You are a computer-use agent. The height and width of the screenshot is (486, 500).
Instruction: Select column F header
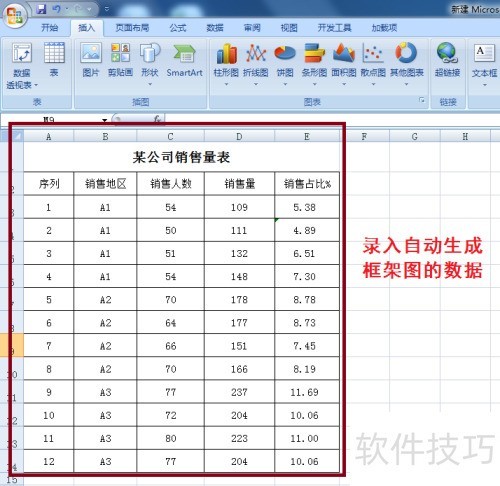coord(364,136)
